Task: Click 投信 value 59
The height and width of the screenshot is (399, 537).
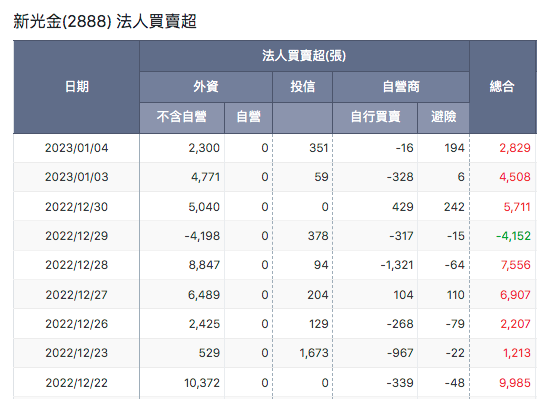Action: pyautogui.click(x=321, y=177)
